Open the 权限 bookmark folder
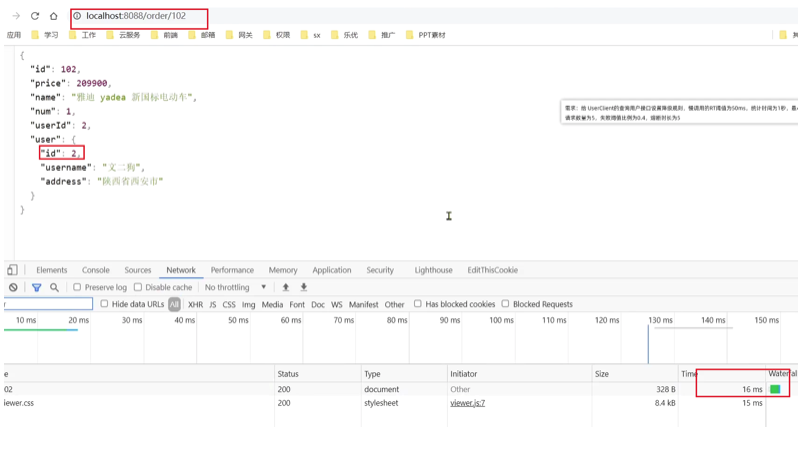The image size is (804, 466). pyautogui.click(x=276, y=35)
